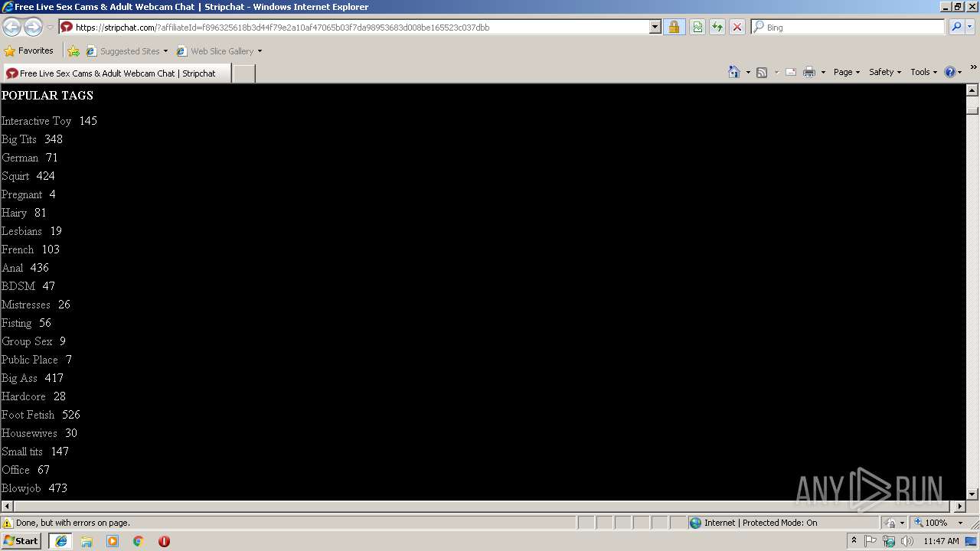
Task: Click the vertical scrollbar down arrow
Action: click(972, 494)
